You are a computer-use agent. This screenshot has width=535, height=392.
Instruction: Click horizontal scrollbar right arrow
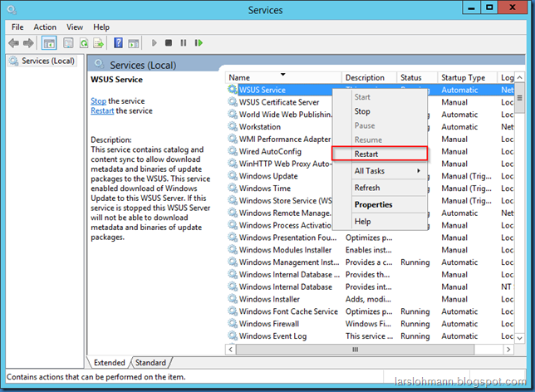click(x=508, y=350)
